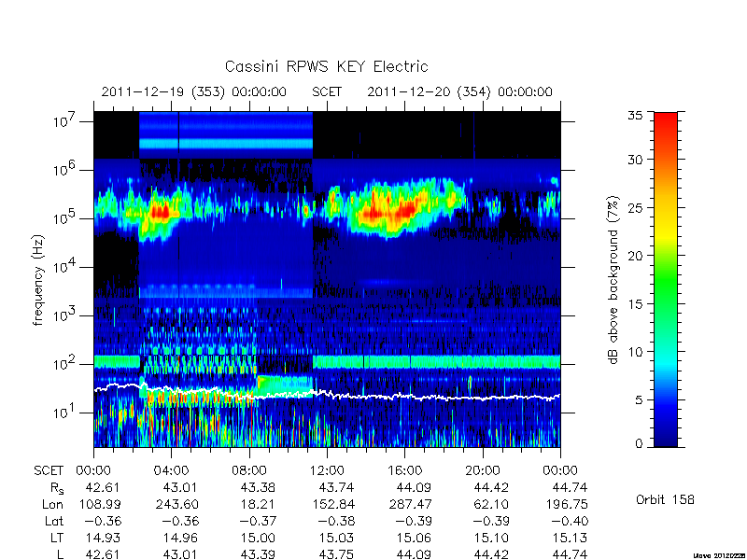Screen dimensions: 747x560
Task: Click the longitude value 18.21
Action: click(x=261, y=504)
